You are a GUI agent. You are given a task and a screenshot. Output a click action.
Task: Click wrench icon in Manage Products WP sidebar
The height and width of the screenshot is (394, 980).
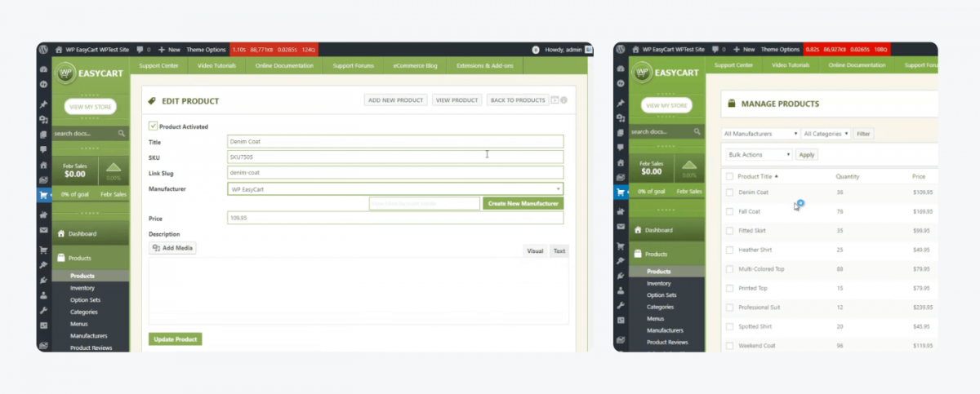[x=621, y=306]
